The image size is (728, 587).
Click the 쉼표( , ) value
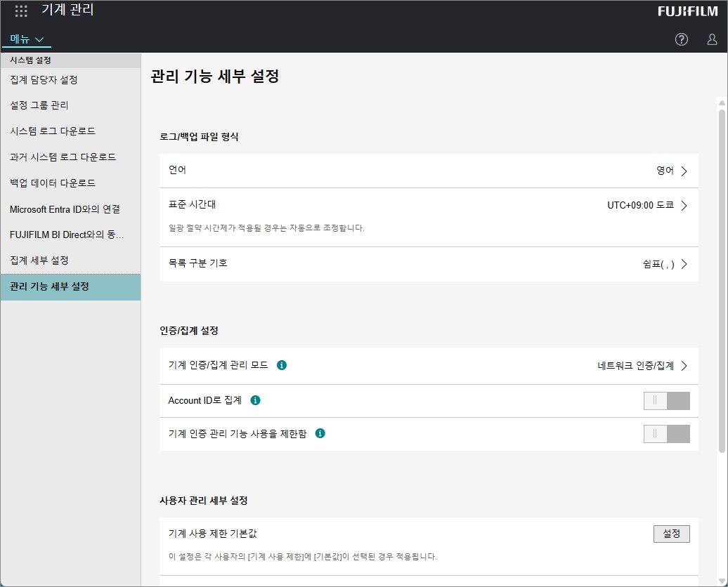point(658,264)
